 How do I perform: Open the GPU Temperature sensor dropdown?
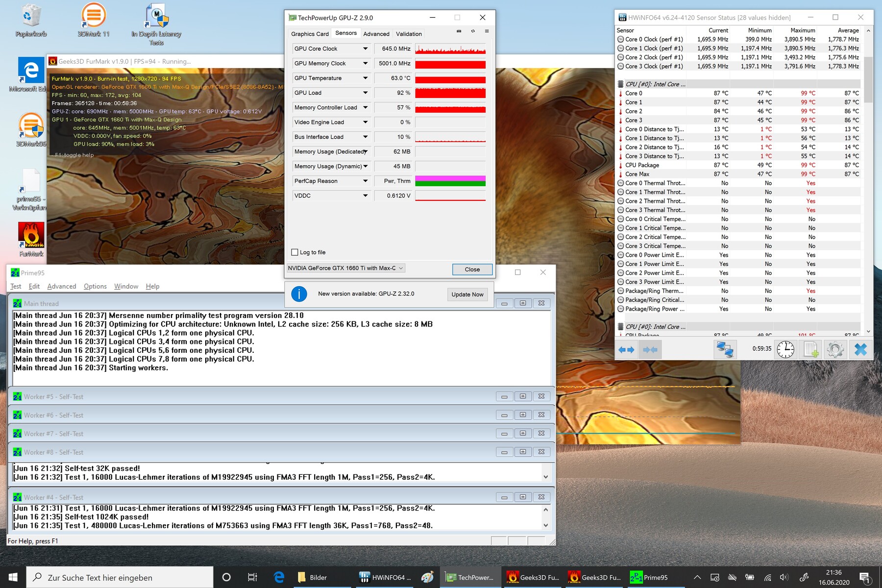pyautogui.click(x=365, y=78)
